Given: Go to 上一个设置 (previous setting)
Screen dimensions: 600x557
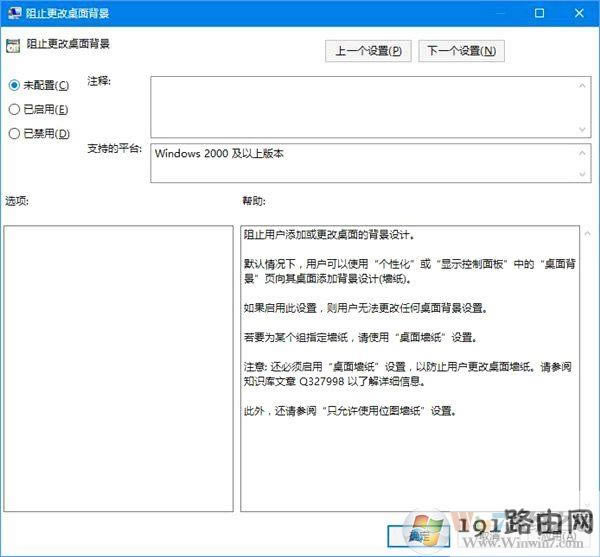Looking at the screenshot, I should point(368,51).
